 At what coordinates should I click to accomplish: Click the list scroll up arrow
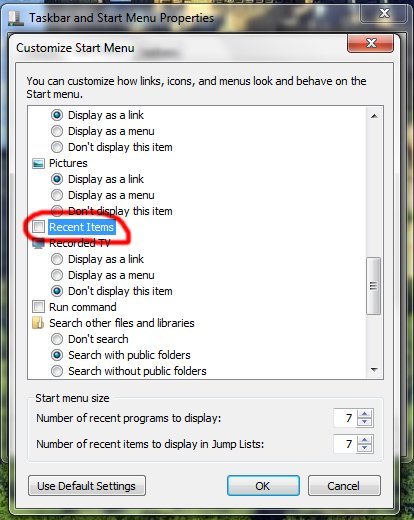[374, 116]
